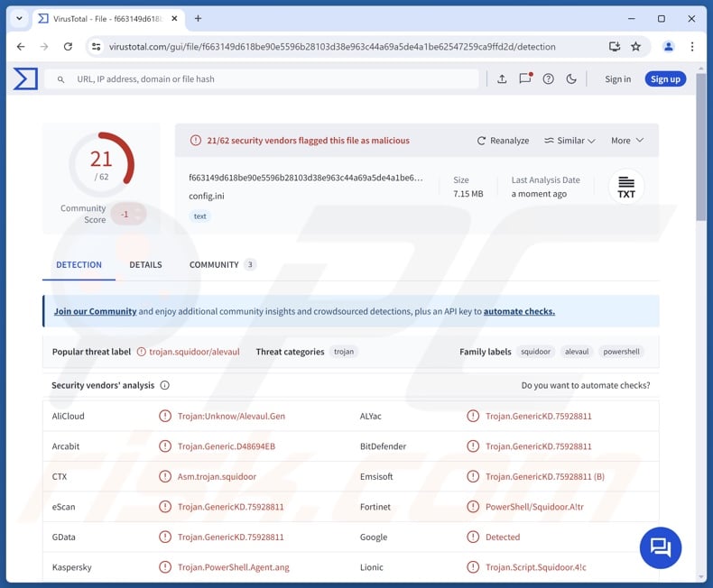Screen dimensions: 713x588
Task: Click the VirusTotal logo icon
Action: click(x=25, y=79)
